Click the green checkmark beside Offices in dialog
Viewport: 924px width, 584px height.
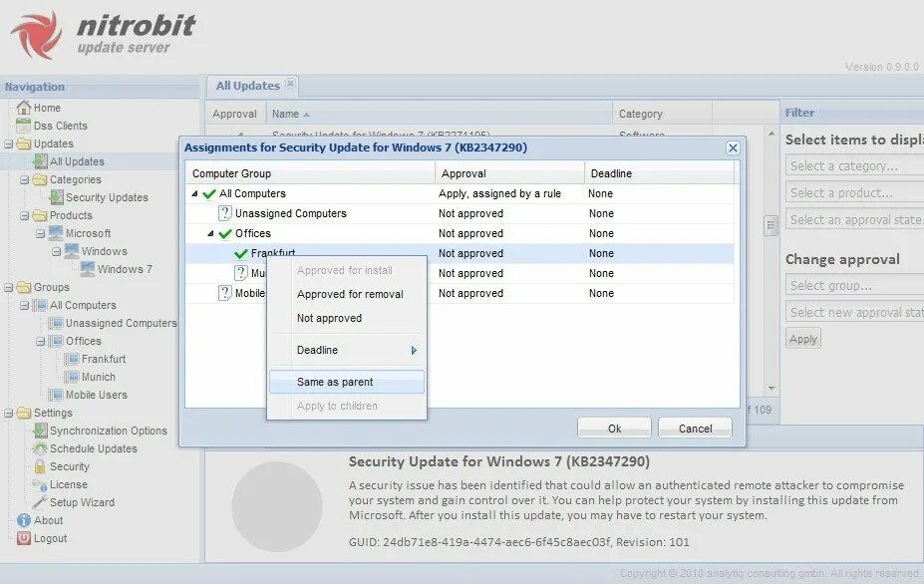pyautogui.click(x=225, y=234)
